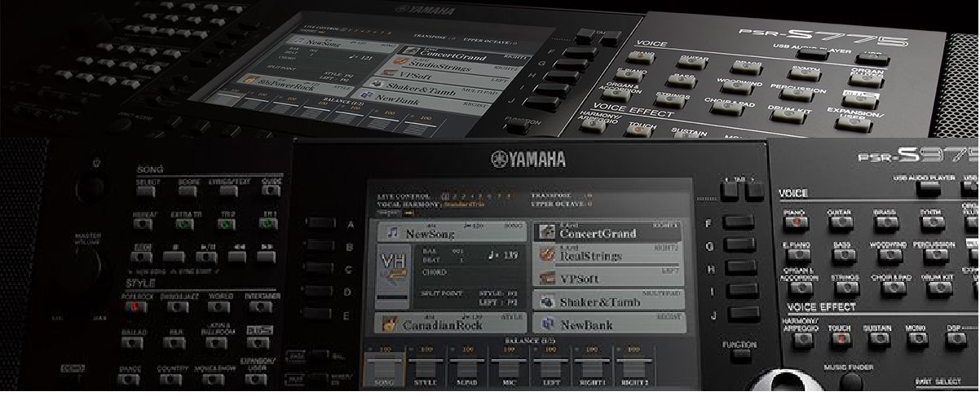Push the GUITAR voice button on S975

pyautogui.click(x=840, y=222)
